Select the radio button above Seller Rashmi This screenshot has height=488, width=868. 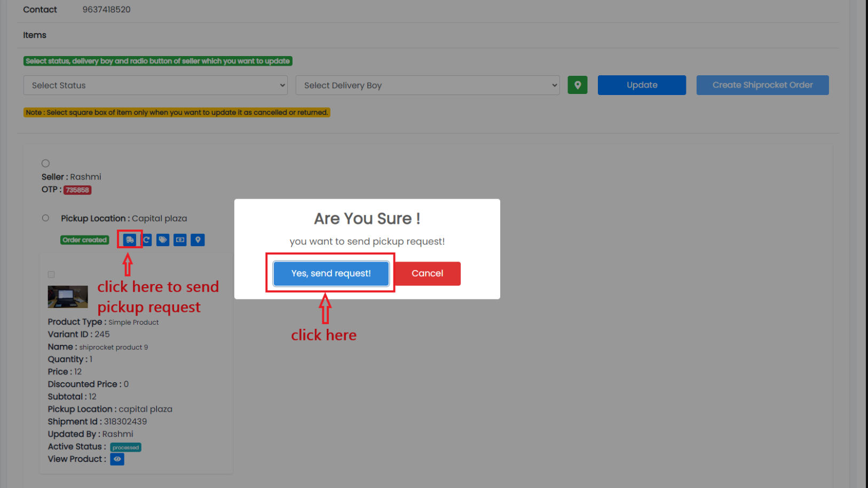45,163
